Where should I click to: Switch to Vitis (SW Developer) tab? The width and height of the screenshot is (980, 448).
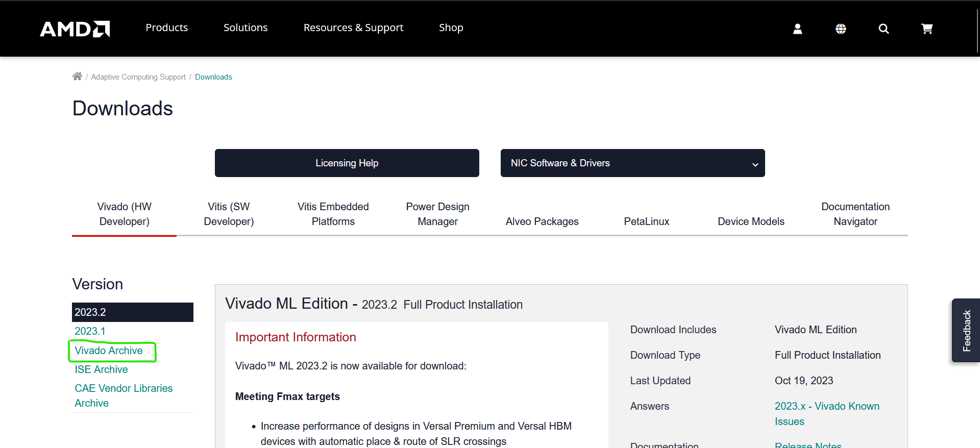[x=229, y=214]
